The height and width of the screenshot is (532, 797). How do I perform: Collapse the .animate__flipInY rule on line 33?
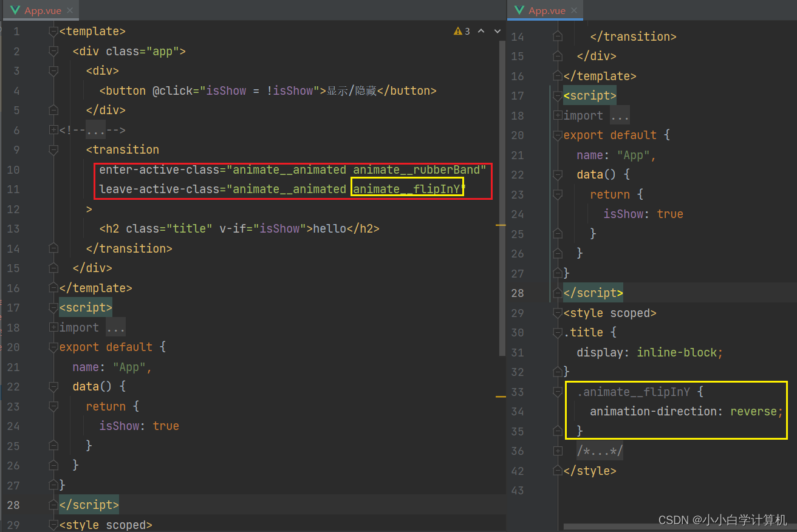click(558, 392)
